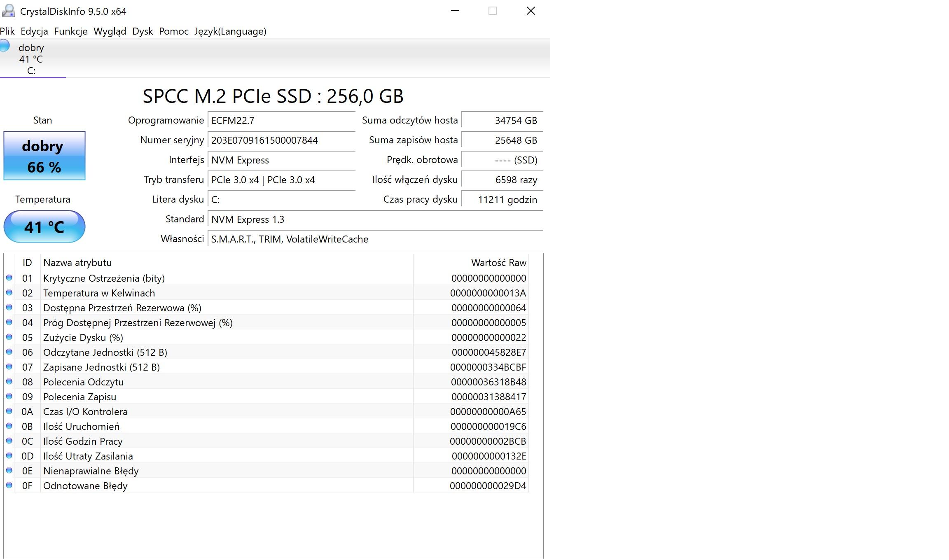949x560 pixels.
Task: Click status dot beside Ilość Godzin Pracy row
Action: pyautogui.click(x=9, y=441)
